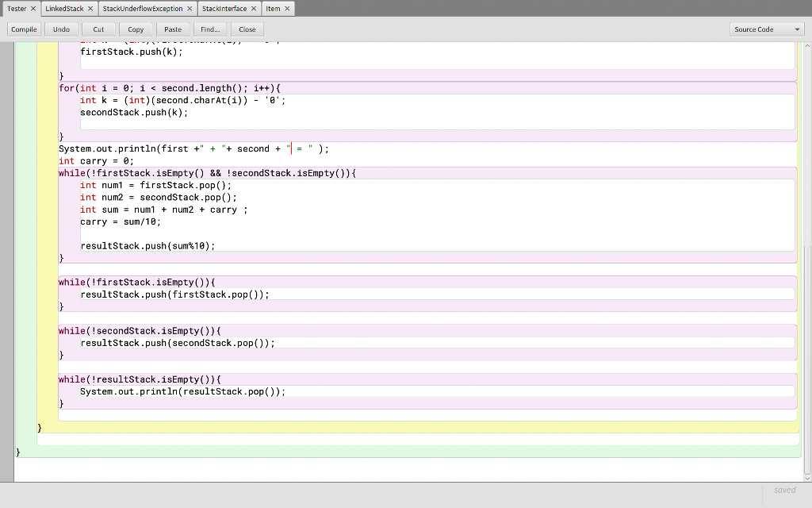The width and height of the screenshot is (812, 508).
Task: Close the Tester tab with its X
Action: pos(33,9)
